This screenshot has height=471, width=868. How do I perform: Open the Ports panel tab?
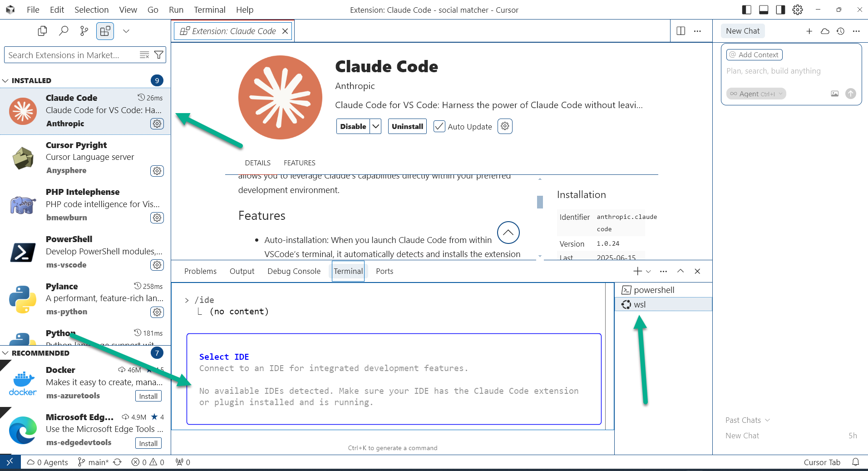tap(385, 271)
